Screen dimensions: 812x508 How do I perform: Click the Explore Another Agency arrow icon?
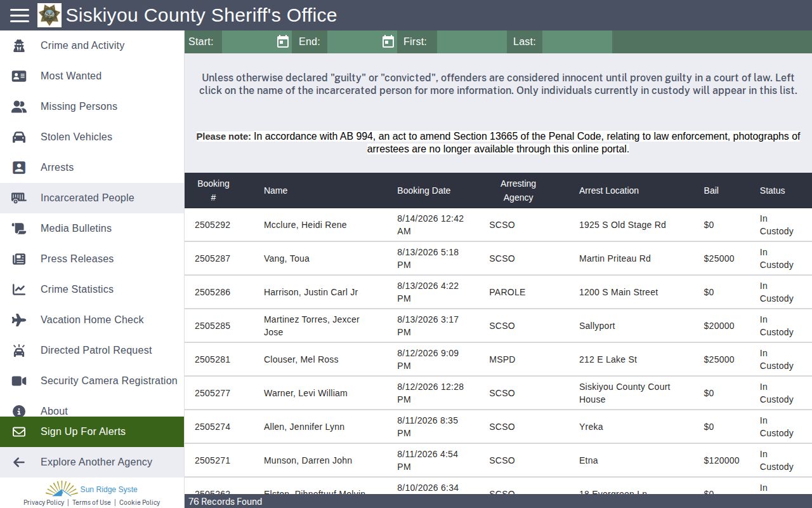[x=19, y=462]
